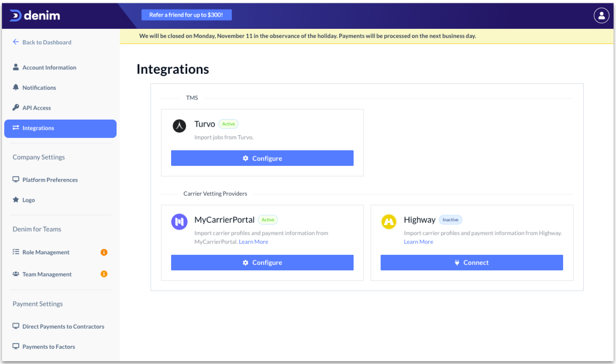The height and width of the screenshot is (364, 616).
Task: Click Refer a friend for up to $300 button
Action: coord(186,15)
